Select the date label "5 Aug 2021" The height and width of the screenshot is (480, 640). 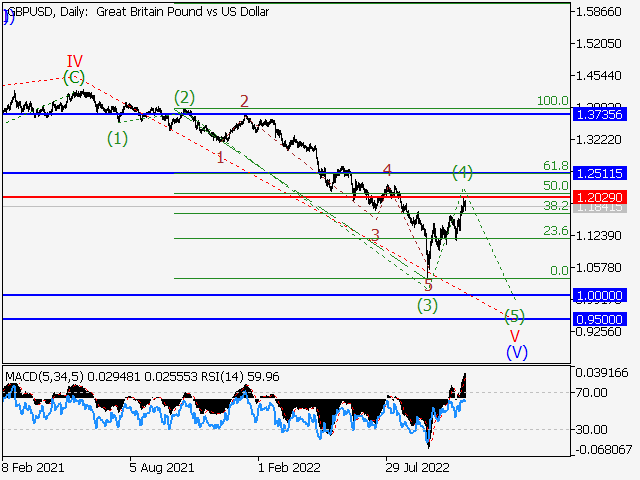pyautogui.click(x=162, y=467)
